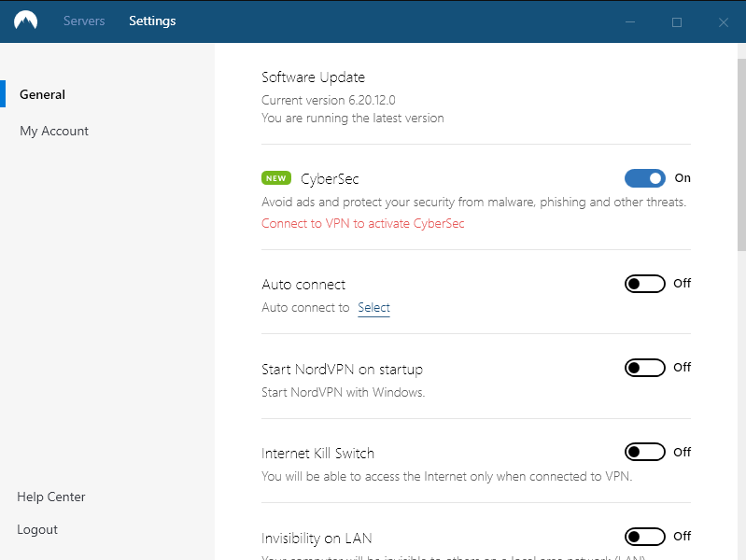Click the vertical scrollbar thumb
Viewport: 746px width, 560px height.
click(x=741, y=155)
